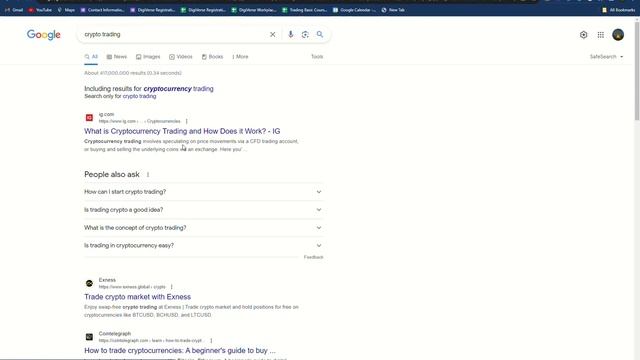Click the IG snippet 'Cryptocurrency trading involves speculating'
Viewport: 640px width, 360px height.
[191, 145]
